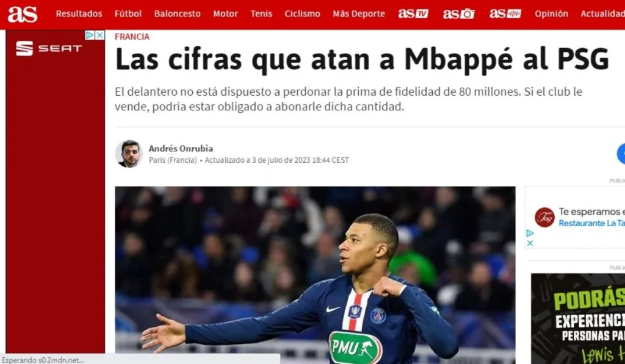The image size is (625, 364).
Task: Open author Andrés Onrubia's profile link
Action: point(181,149)
